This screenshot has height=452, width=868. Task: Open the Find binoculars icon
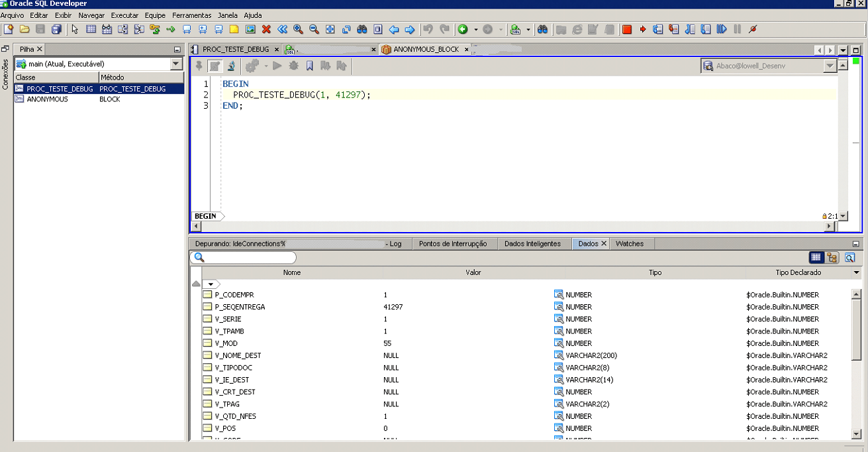(x=362, y=29)
